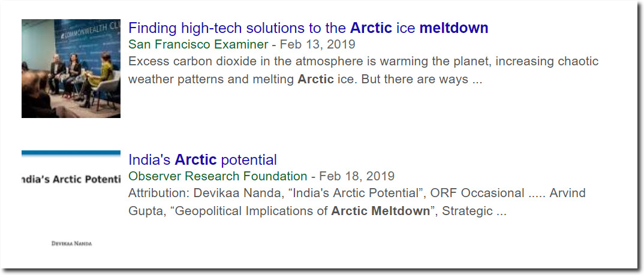The width and height of the screenshot is (644, 275).
Task: Click the India's Arctic Potential cover thumbnail
Action: [x=71, y=200]
